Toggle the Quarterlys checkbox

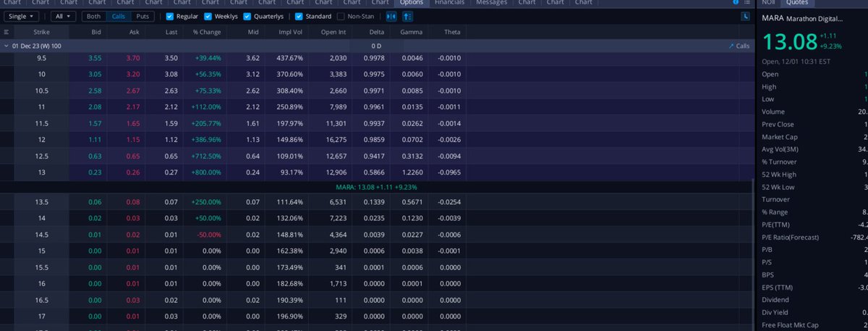click(x=247, y=16)
